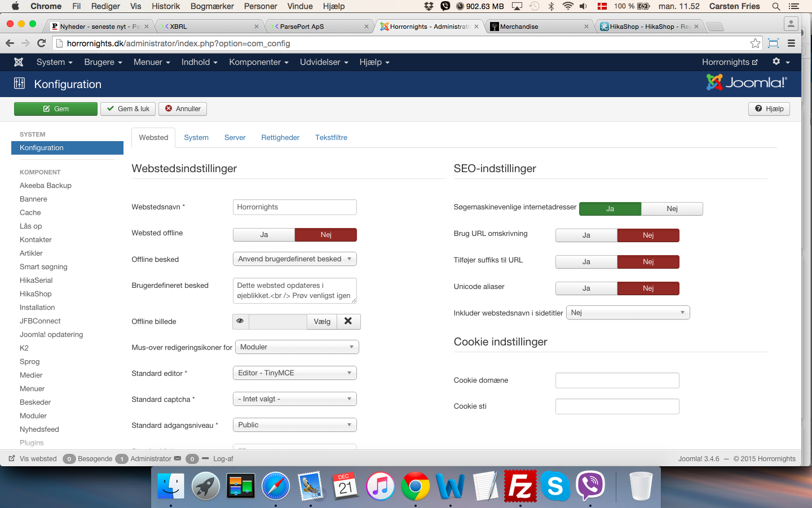Click the eye preview icon for Offline billede
812x508 pixels.
point(240,321)
